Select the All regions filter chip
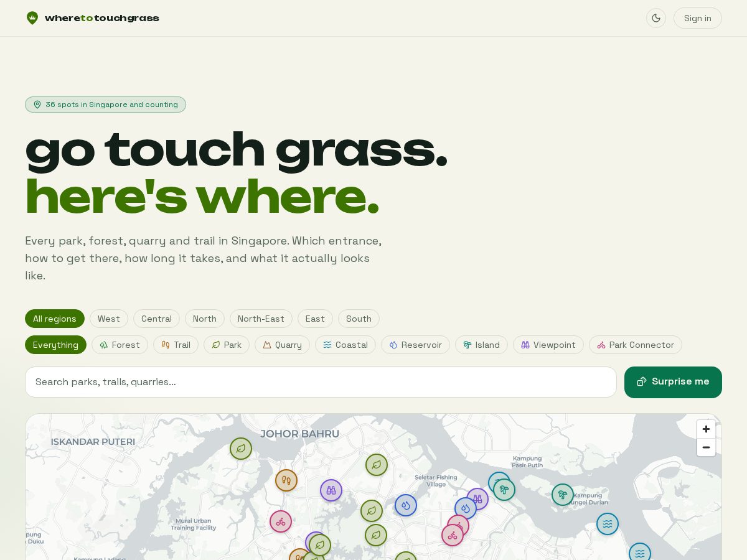The width and height of the screenshot is (747, 560). [x=55, y=319]
